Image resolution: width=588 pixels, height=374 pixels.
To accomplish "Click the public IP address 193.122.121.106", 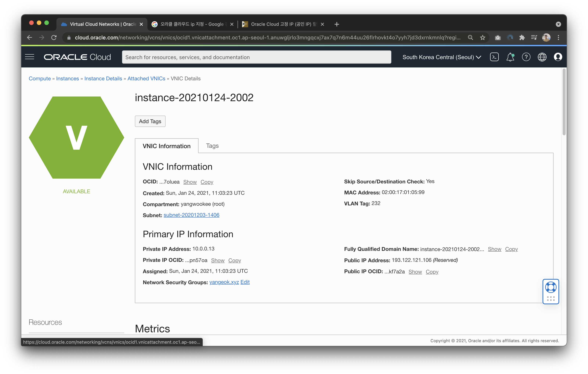I will click(411, 260).
